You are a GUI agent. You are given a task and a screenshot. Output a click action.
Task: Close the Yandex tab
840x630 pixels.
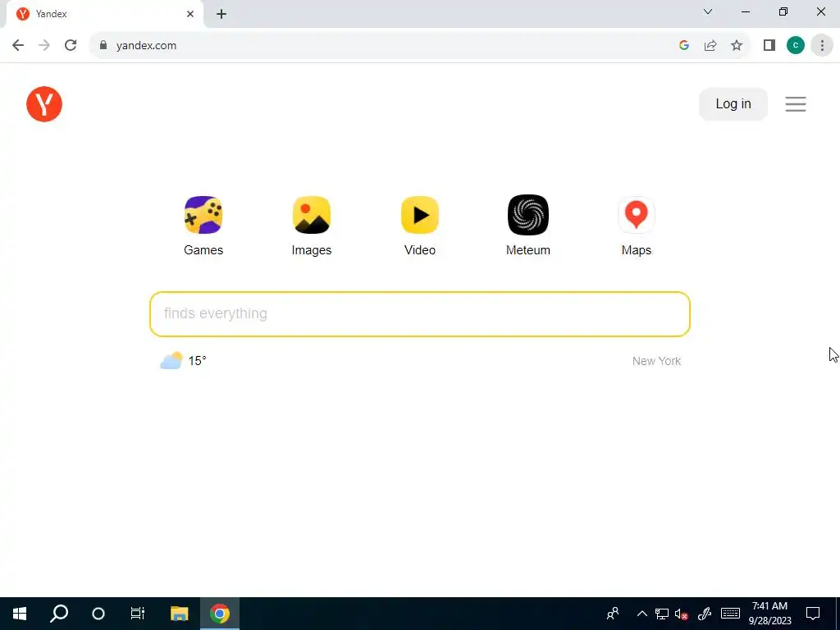pos(190,14)
